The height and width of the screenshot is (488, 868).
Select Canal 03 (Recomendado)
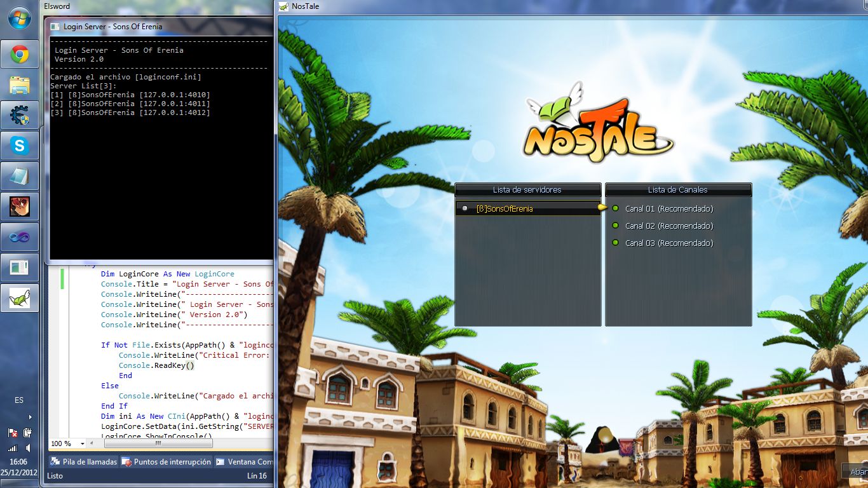click(669, 243)
